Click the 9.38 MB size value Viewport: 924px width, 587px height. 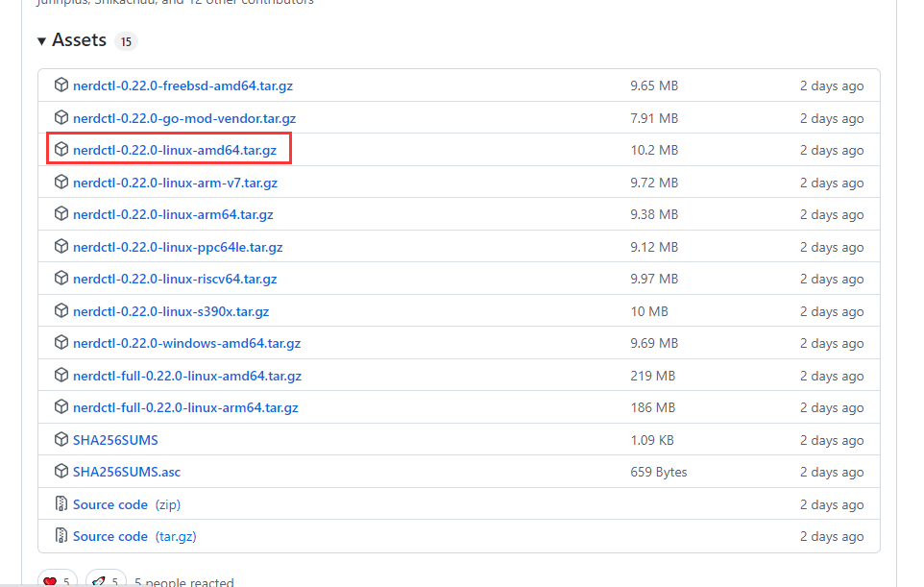[x=654, y=214]
